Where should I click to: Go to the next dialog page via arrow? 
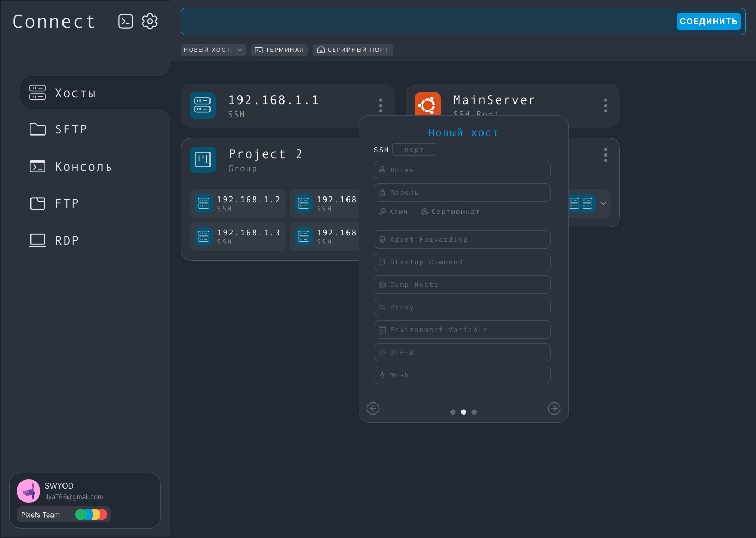click(x=554, y=408)
